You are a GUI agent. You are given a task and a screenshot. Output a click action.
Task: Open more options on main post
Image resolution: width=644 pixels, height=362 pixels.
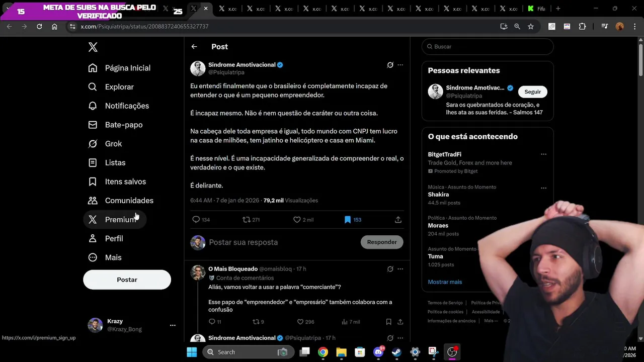coord(400,65)
